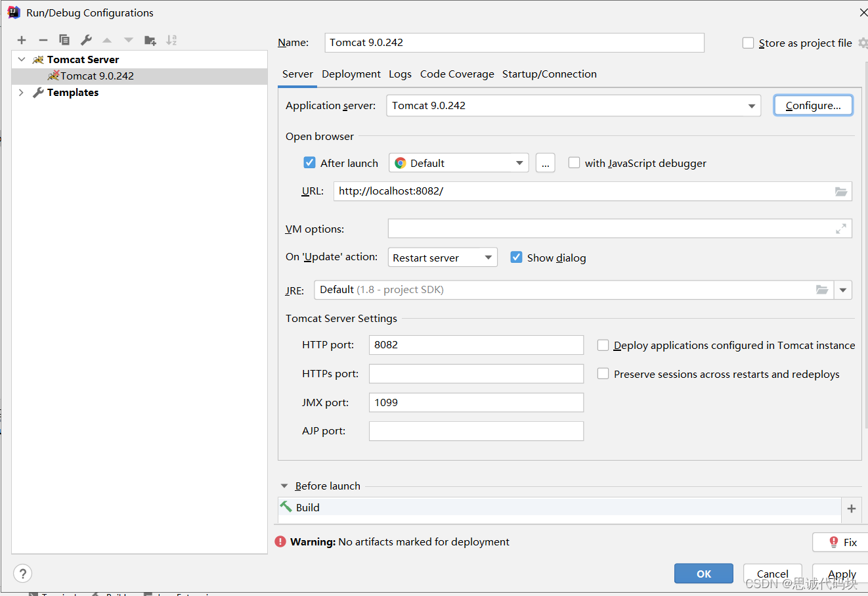The height and width of the screenshot is (596, 868).
Task: Create new folder icon in toolbar
Action: click(150, 40)
